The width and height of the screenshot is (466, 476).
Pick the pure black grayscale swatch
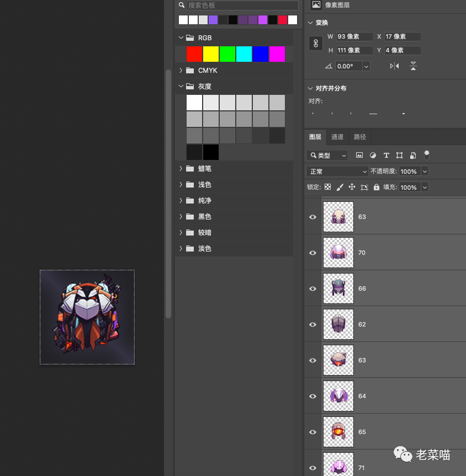(211, 152)
